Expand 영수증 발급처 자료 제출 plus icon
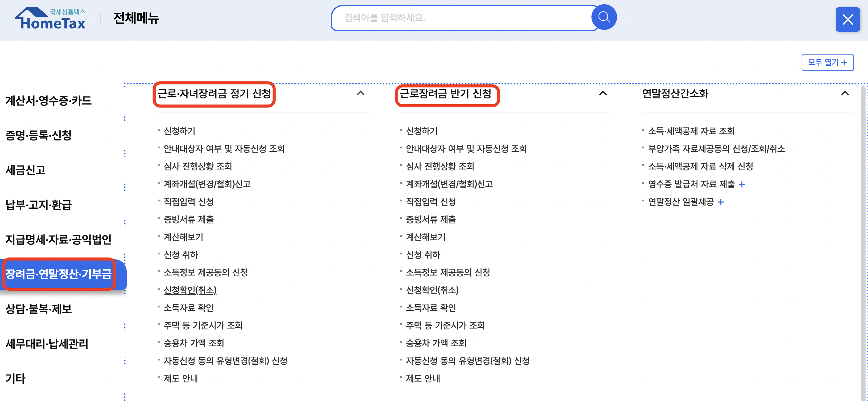The width and height of the screenshot is (868, 401). click(x=742, y=184)
